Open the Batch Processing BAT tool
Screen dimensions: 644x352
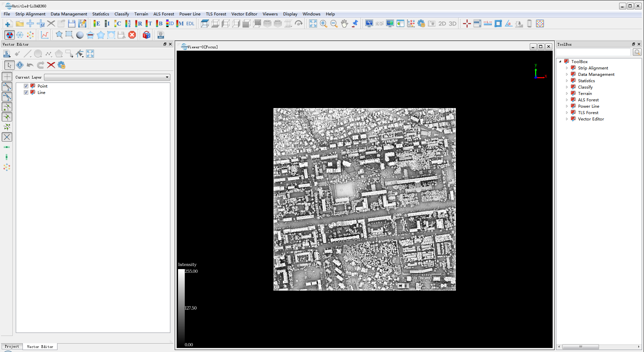pos(161,35)
